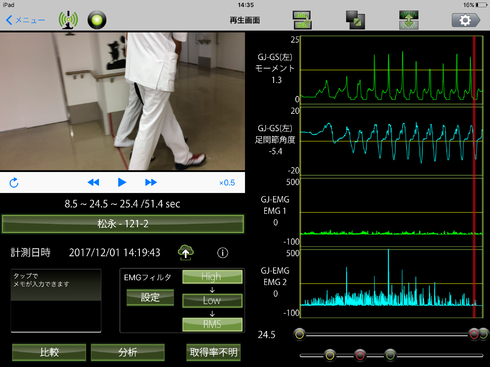The image size is (490, 367).
Task: Tap the 14:35 clock in status bar
Action: coord(246,5)
